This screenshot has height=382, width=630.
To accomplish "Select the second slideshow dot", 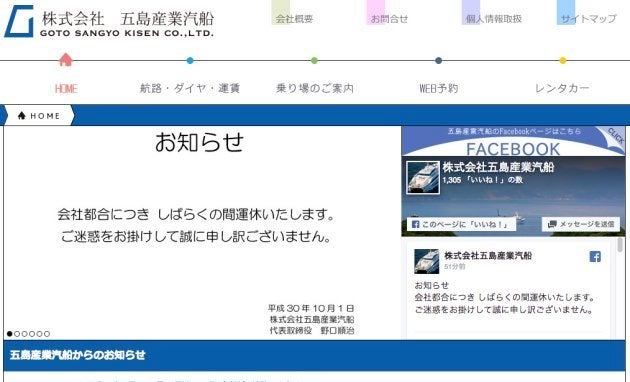I will [17, 334].
